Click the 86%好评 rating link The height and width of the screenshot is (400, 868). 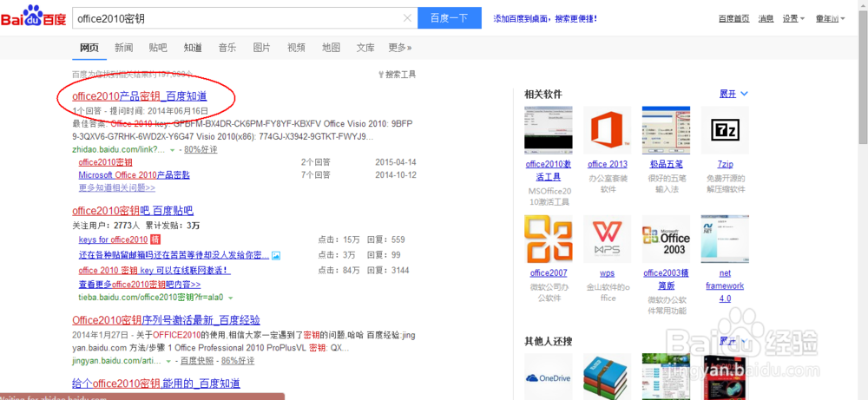[x=238, y=361]
